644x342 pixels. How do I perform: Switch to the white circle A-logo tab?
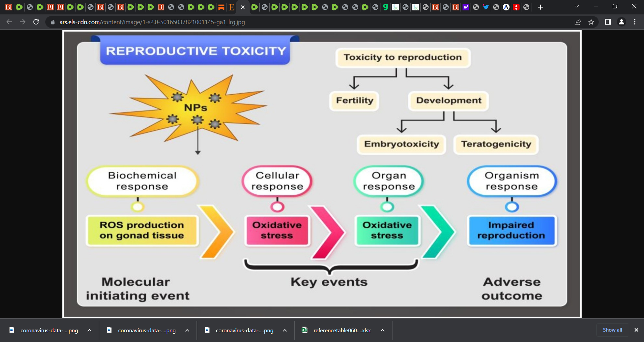pos(506,7)
